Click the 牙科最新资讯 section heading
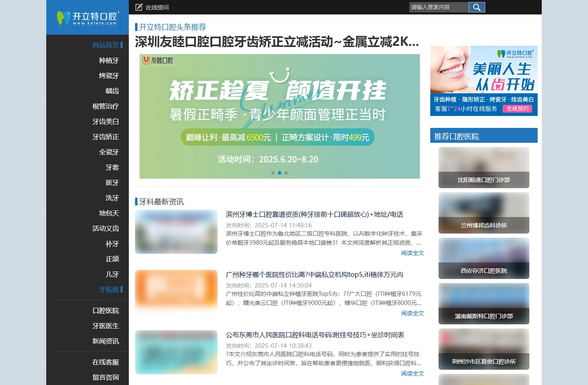The width and height of the screenshot is (588, 385). click(x=161, y=202)
